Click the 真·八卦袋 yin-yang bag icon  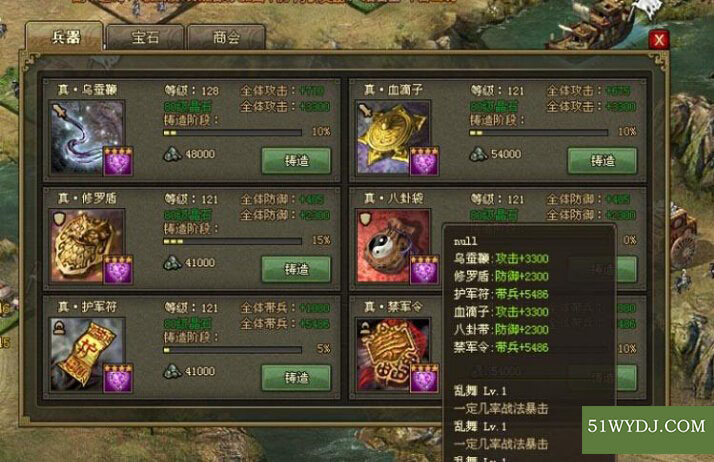(x=393, y=246)
